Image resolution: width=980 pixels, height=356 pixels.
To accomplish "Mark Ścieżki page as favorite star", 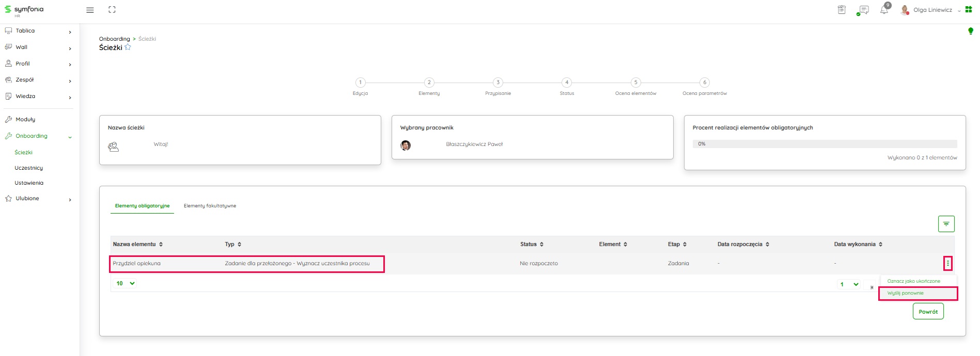I will click(128, 47).
